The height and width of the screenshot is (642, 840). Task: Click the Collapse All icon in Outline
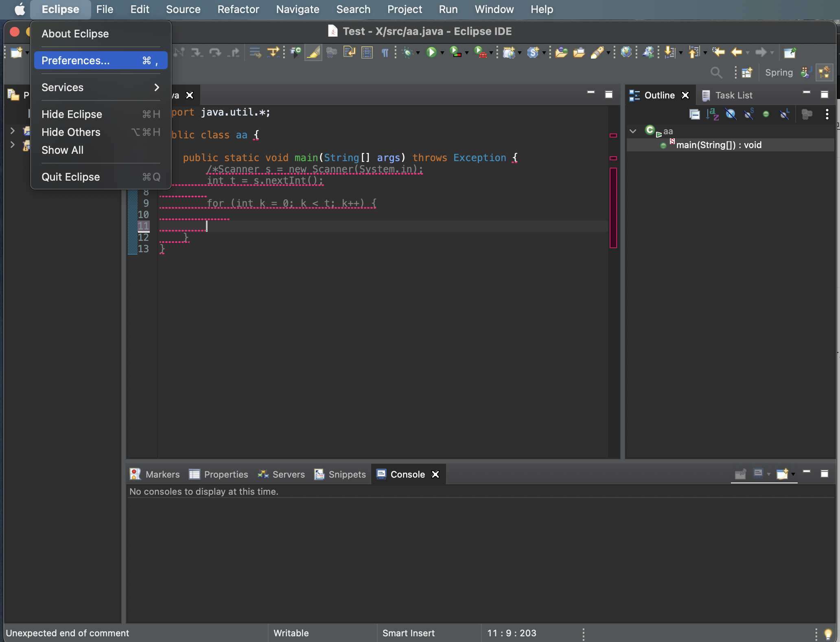click(x=694, y=114)
